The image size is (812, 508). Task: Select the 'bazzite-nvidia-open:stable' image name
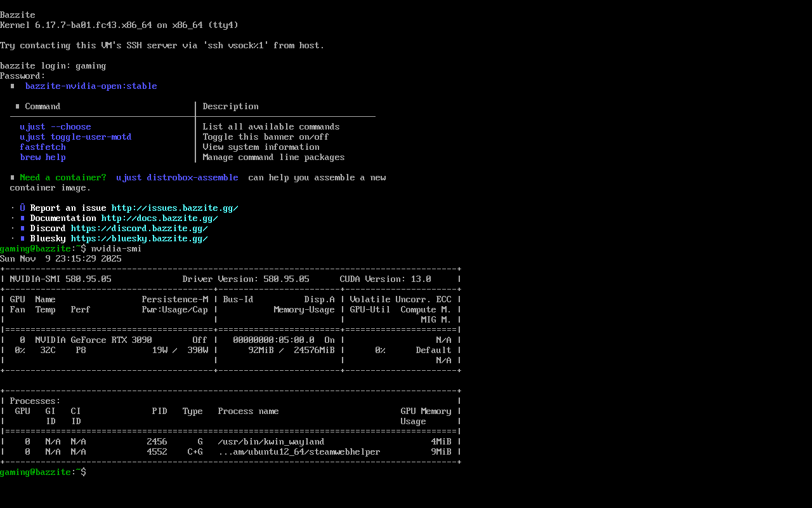click(x=91, y=86)
